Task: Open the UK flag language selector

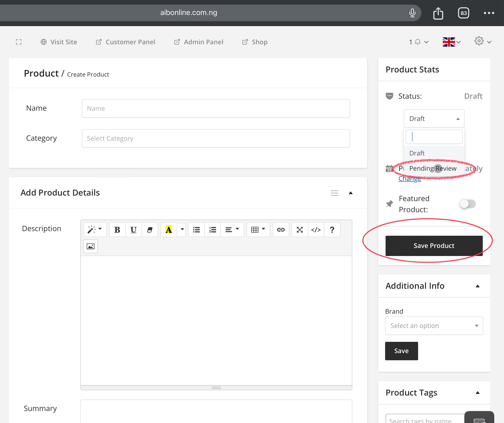Action: pos(451,42)
